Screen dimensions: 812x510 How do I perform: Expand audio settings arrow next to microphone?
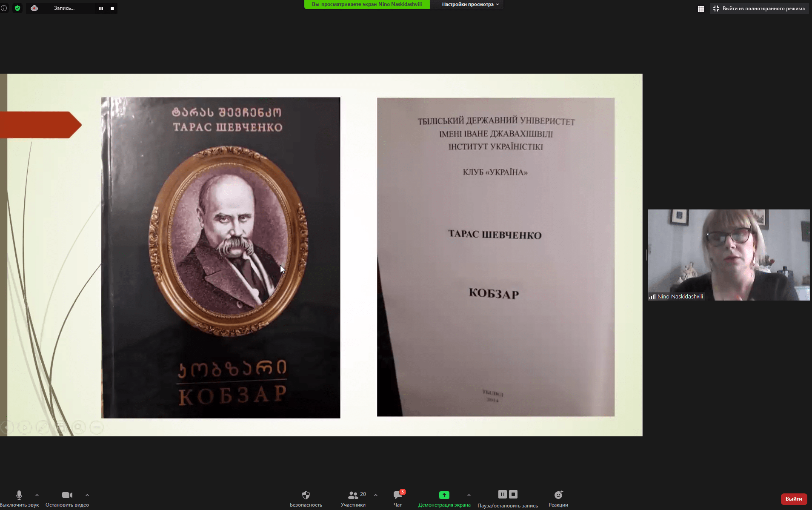click(37, 495)
